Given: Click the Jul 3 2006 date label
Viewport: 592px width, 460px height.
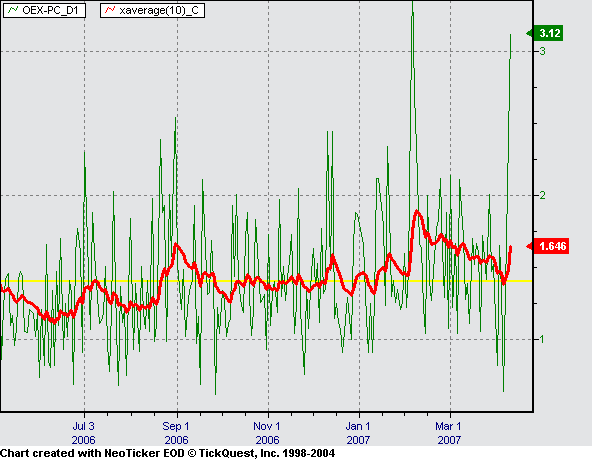Looking at the screenshot, I should click(83, 433).
